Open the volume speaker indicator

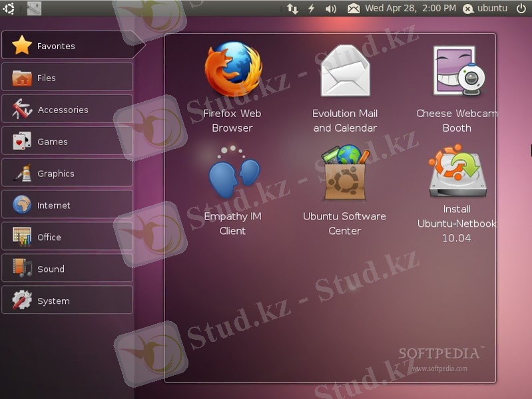point(331,9)
